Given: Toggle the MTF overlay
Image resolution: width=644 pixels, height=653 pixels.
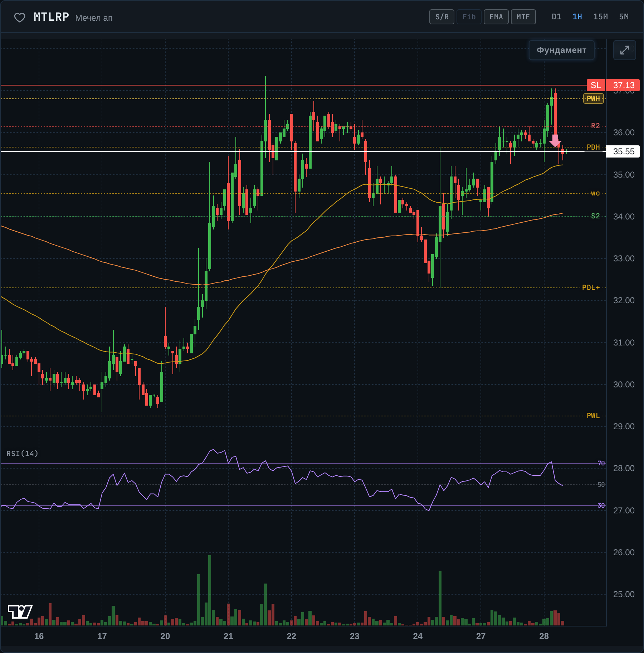Looking at the screenshot, I should coord(523,17).
